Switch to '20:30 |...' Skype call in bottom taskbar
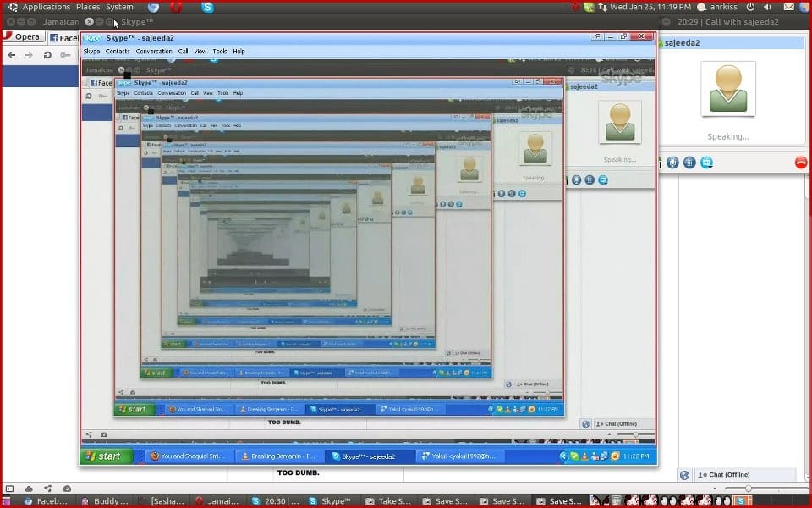Image resolution: width=812 pixels, height=508 pixels. (274, 500)
